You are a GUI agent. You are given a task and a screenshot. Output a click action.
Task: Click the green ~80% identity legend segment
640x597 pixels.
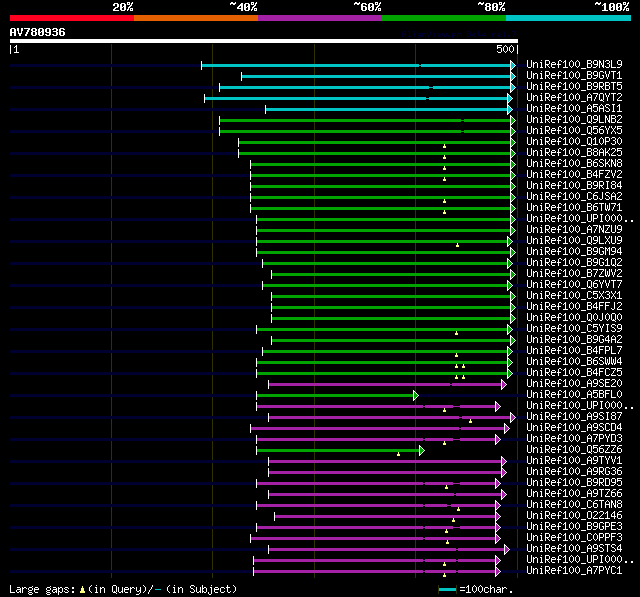(444, 18)
